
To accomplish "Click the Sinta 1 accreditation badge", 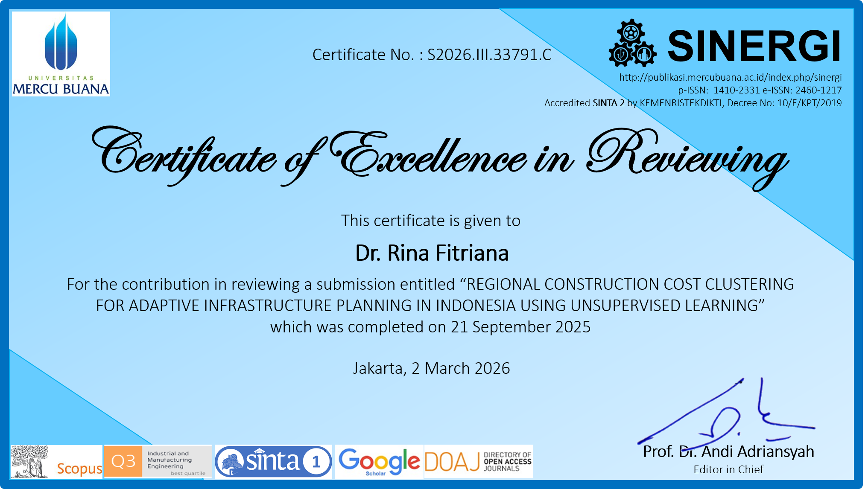I will point(273,462).
